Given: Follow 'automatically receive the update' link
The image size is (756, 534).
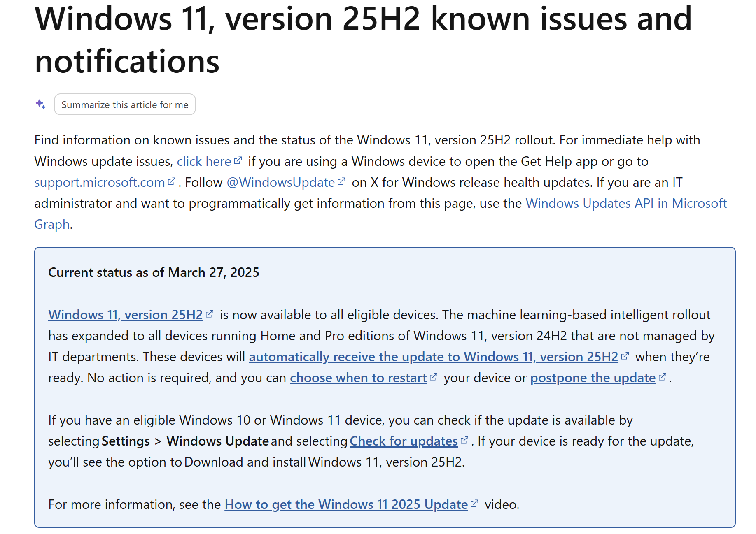Looking at the screenshot, I should [x=433, y=357].
